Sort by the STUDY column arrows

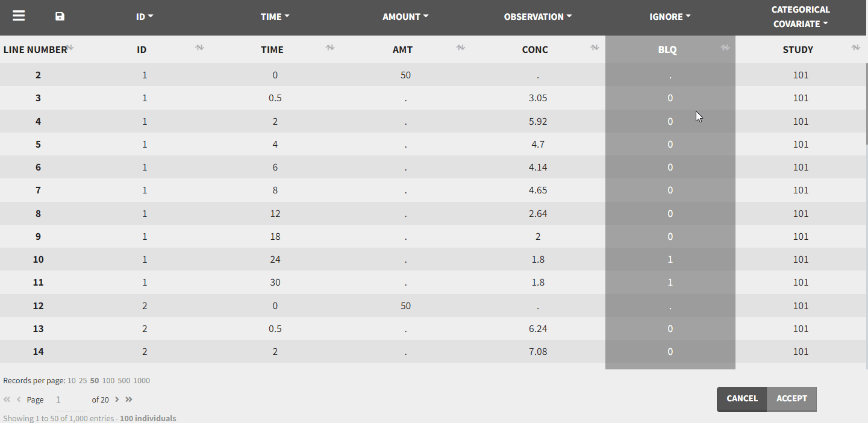(x=855, y=48)
